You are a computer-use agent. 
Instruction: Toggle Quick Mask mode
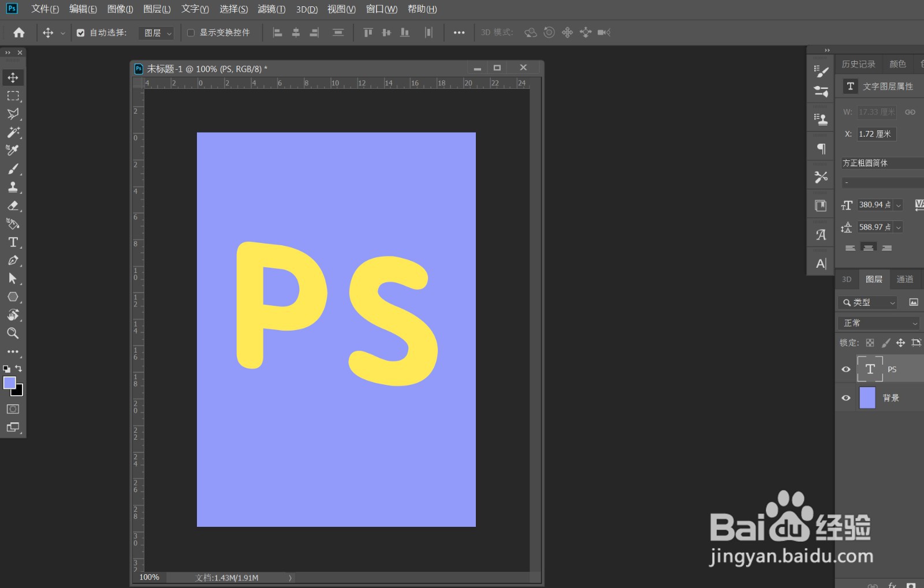13,409
